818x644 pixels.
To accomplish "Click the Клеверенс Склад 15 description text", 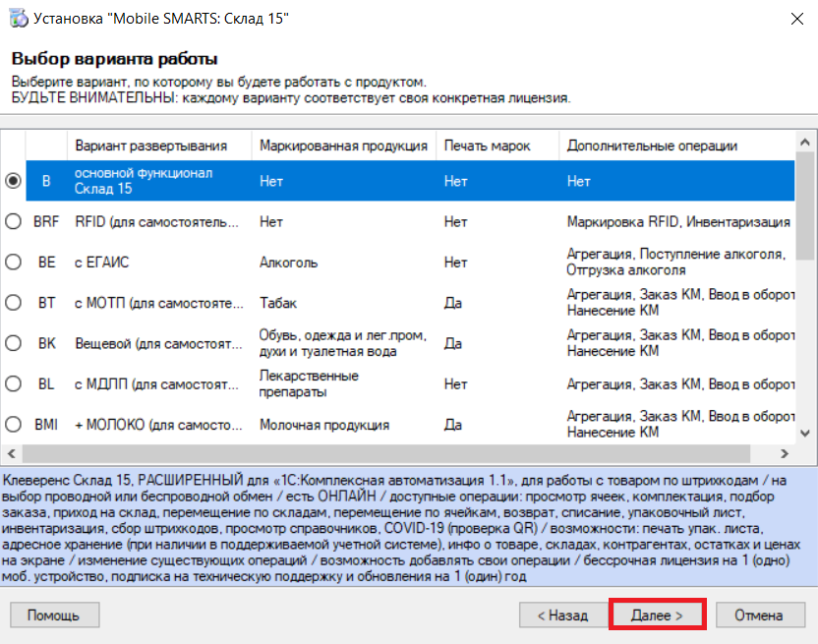I will click(402, 528).
